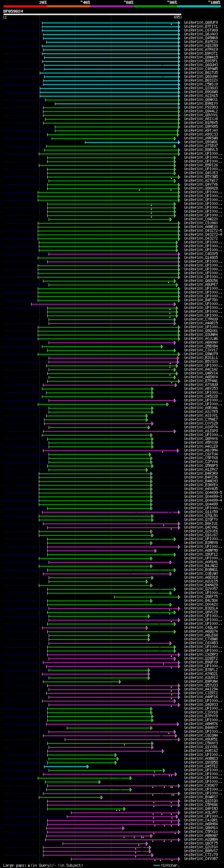Select hit label UniRef100_Q148G5
Viewport: 224px width, 868px height.
coord(201,258)
